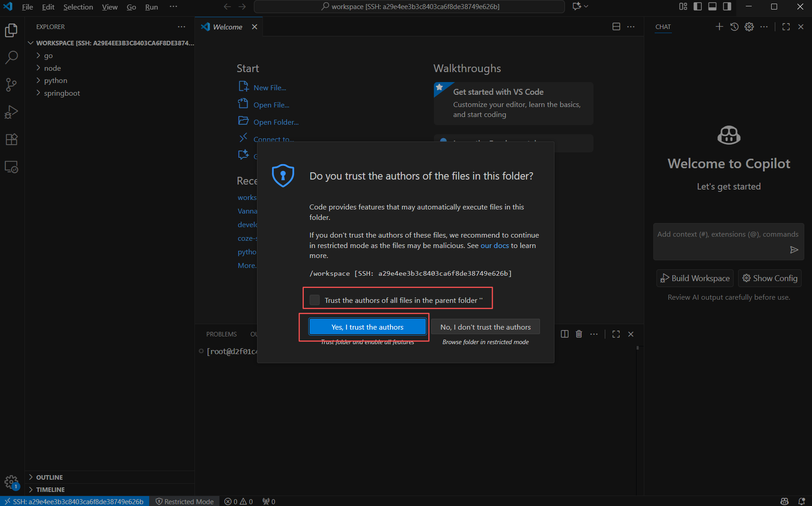Expand the OUTLINE section
This screenshot has width=812, height=506.
tap(49, 477)
